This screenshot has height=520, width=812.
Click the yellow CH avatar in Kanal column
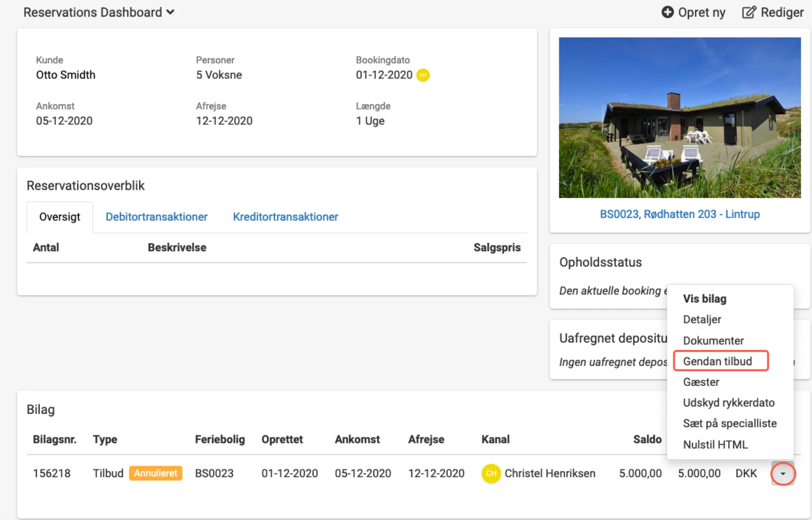point(491,473)
